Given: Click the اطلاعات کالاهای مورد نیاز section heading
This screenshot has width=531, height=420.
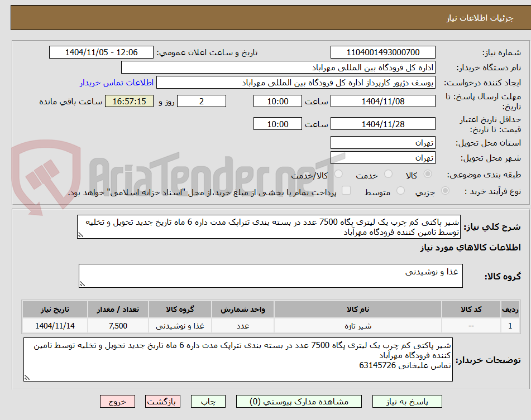Looking at the screenshot, I should 470,248.
